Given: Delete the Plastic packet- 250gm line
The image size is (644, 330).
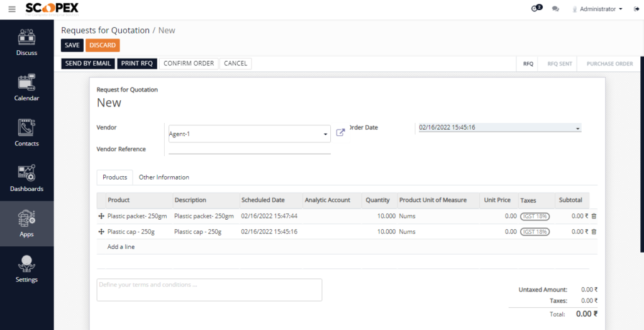Looking at the screenshot, I should click(594, 216).
